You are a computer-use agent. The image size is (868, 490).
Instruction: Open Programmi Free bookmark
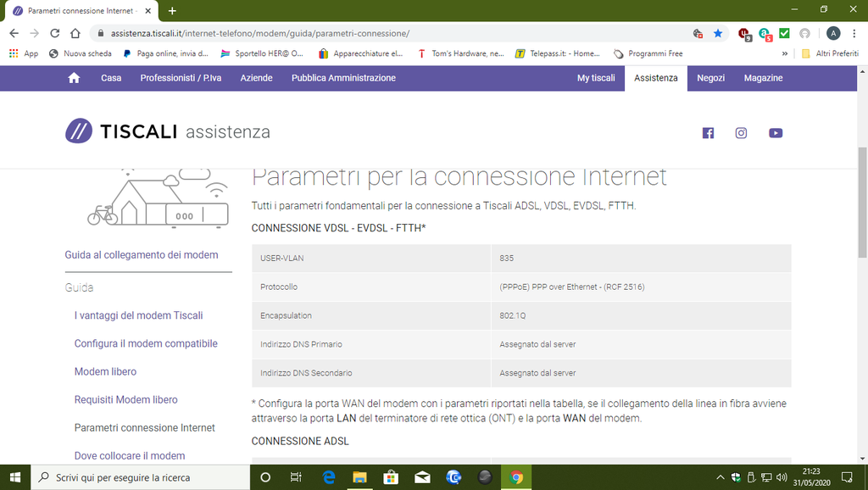click(648, 53)
